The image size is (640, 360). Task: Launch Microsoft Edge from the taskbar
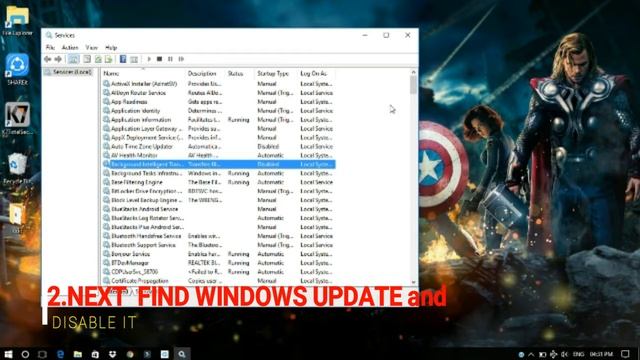point(60,354)
